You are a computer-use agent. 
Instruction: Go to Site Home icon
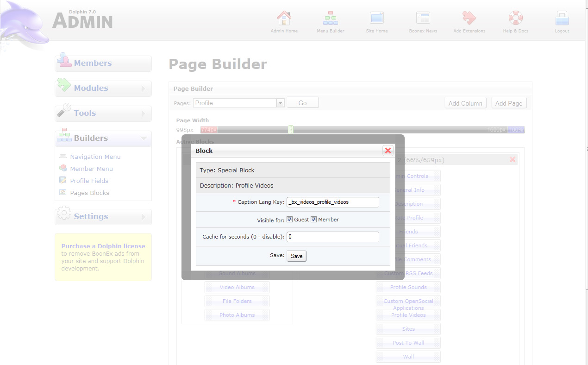pyautogui.click(x=376, y=19)
